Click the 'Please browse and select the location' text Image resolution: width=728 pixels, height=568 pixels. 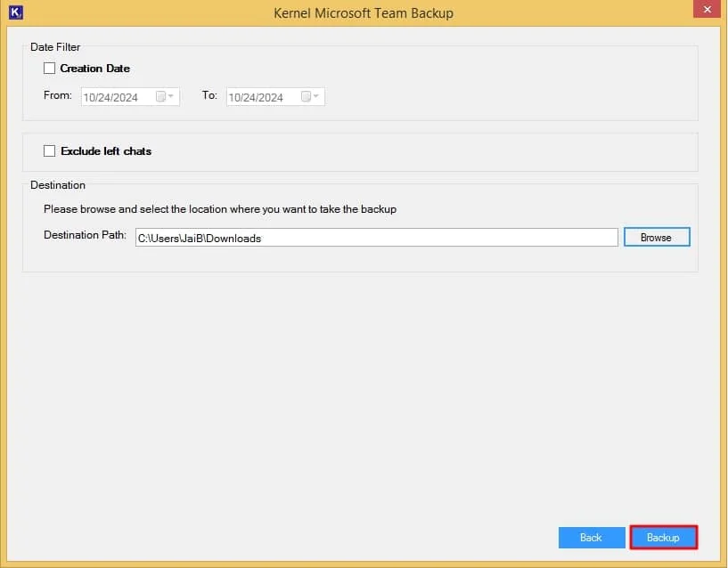click(220, 209)
